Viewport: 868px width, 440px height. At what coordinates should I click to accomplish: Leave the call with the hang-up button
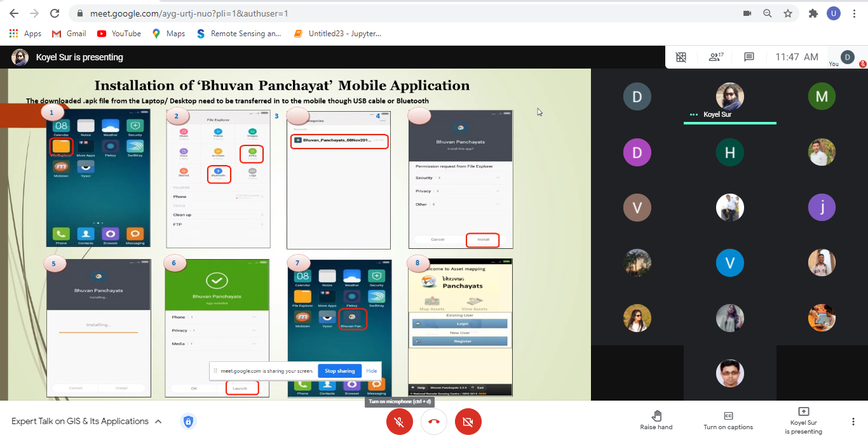coord(434,422)
